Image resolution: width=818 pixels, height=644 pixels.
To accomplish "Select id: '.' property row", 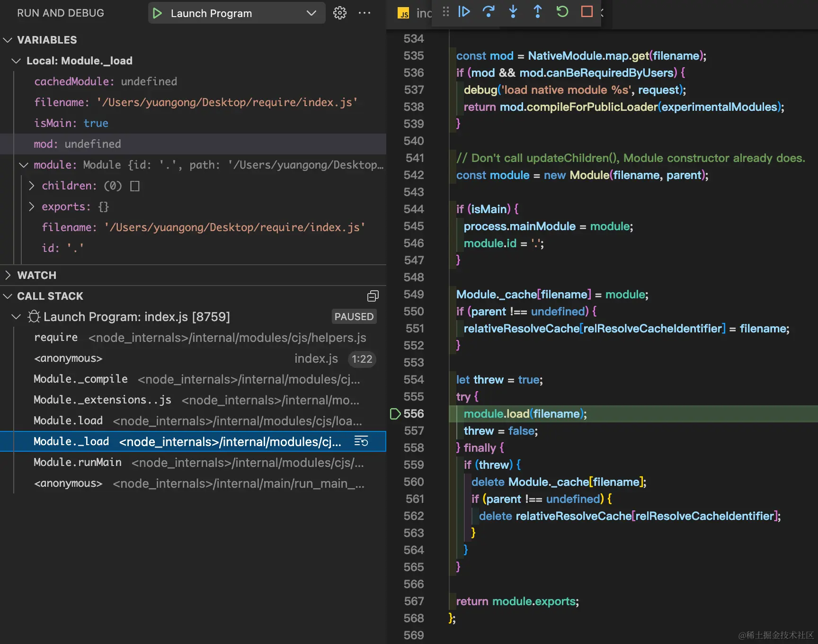I will click(193, 248).
